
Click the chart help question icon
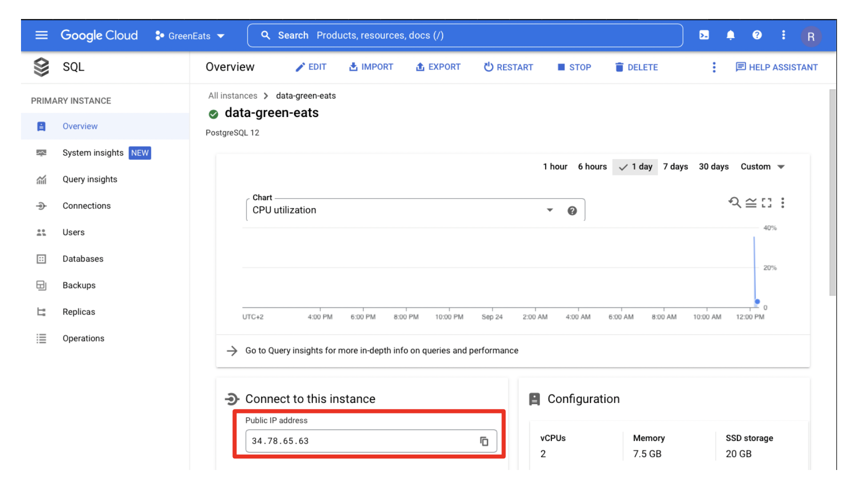tap(572, 210)
